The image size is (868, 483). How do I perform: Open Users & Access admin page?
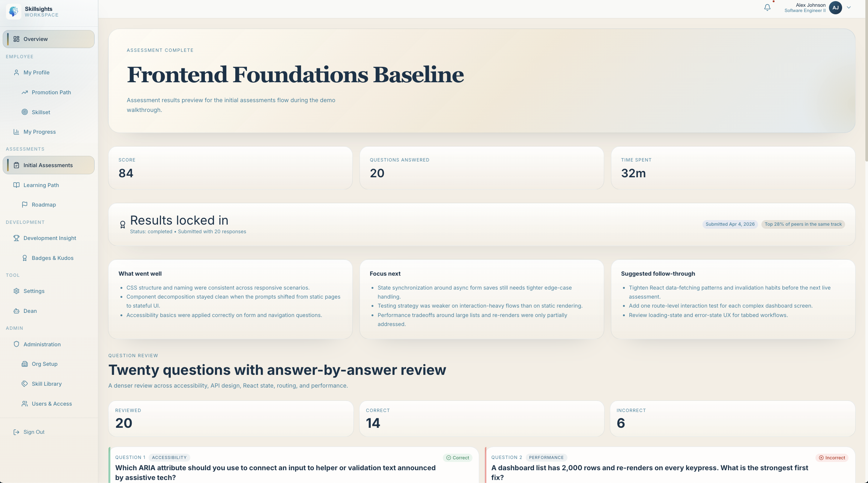coord(51,404)
